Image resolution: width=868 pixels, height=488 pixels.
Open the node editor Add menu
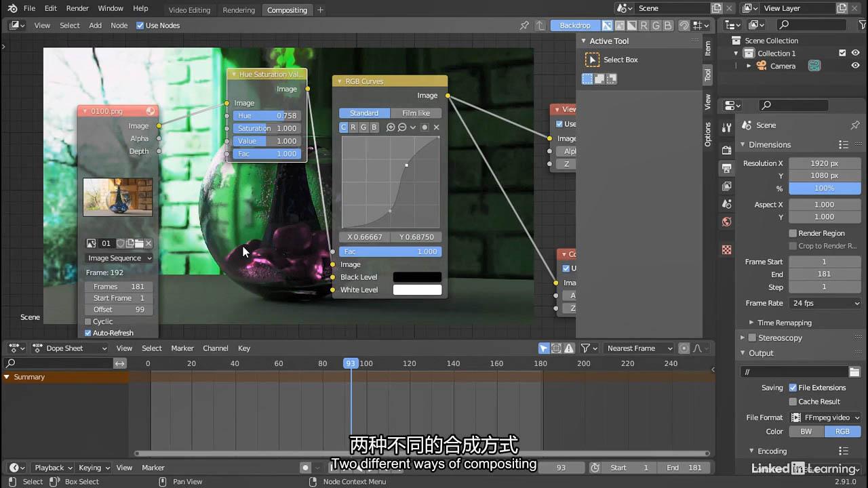click(x=95, y=25)
